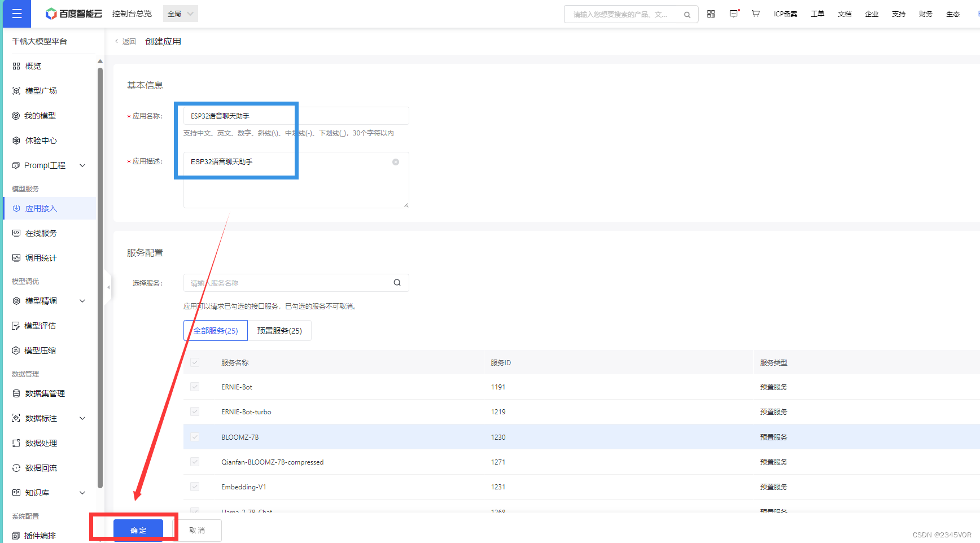Toggle the ERNIE-Bot checkbox
The image size is (980, 543).
pos(195,387)
